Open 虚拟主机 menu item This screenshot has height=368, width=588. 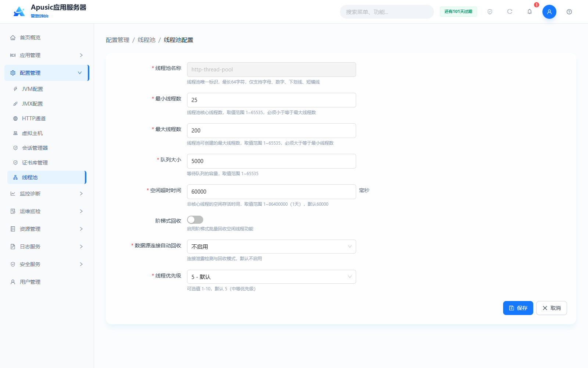(47, 133)
